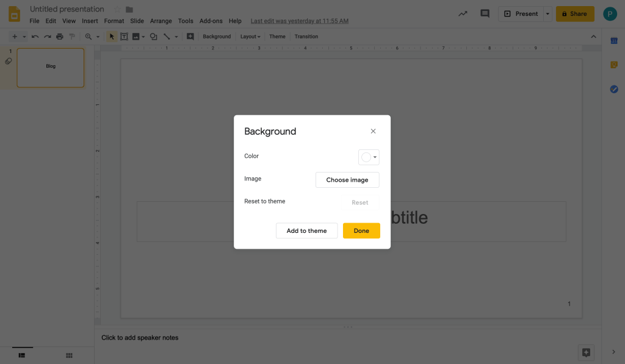Select the Text box tool
This screenshot has height=364, width=625.
pyautogui.click(x=124, y=37)
